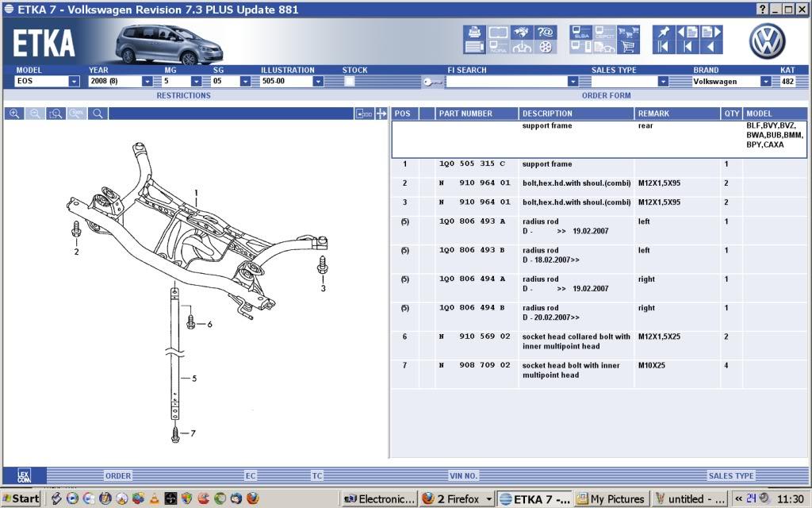The width and height of the screenshot is (812, 508).
Task: Click the Volkswagen logo
Action: point(767,41)
